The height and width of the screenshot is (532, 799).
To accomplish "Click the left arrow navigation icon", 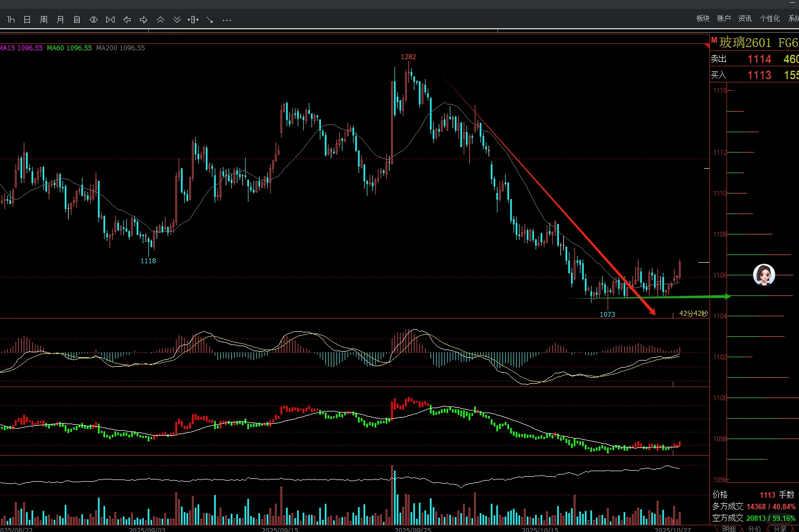I will (127, 20).
